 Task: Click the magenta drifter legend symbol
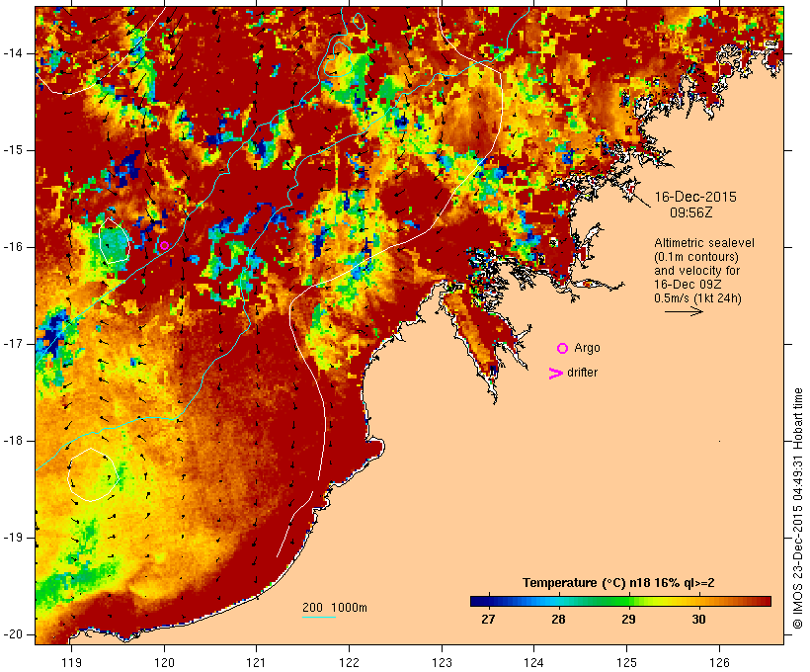pos(556,374)
